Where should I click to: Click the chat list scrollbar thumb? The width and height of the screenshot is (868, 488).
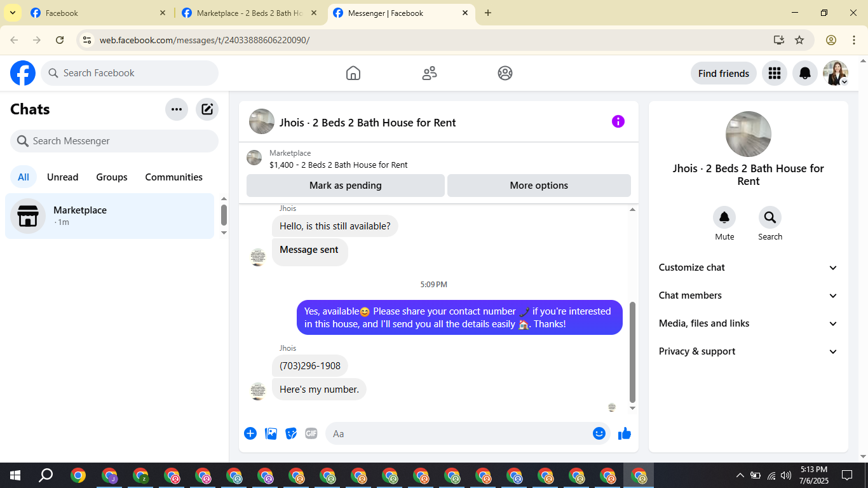tap(224, 215)
